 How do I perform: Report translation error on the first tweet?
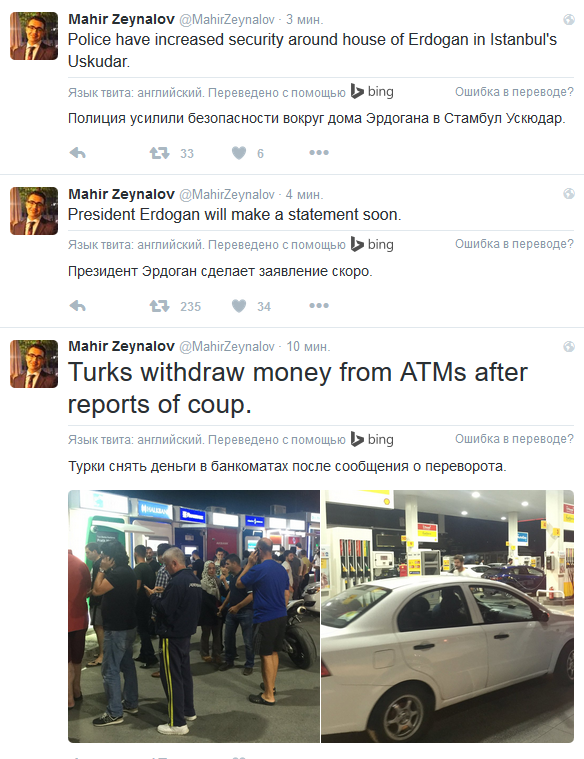(x=514, y=91)
